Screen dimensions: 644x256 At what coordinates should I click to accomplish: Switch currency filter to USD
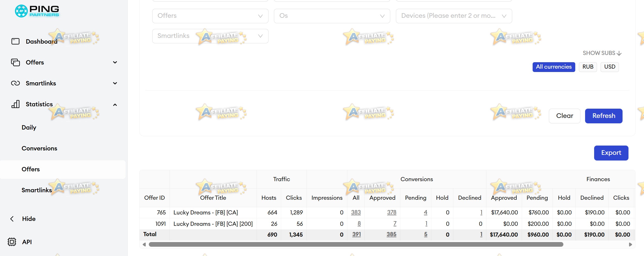pyautogui.click(x=610, y=67)
